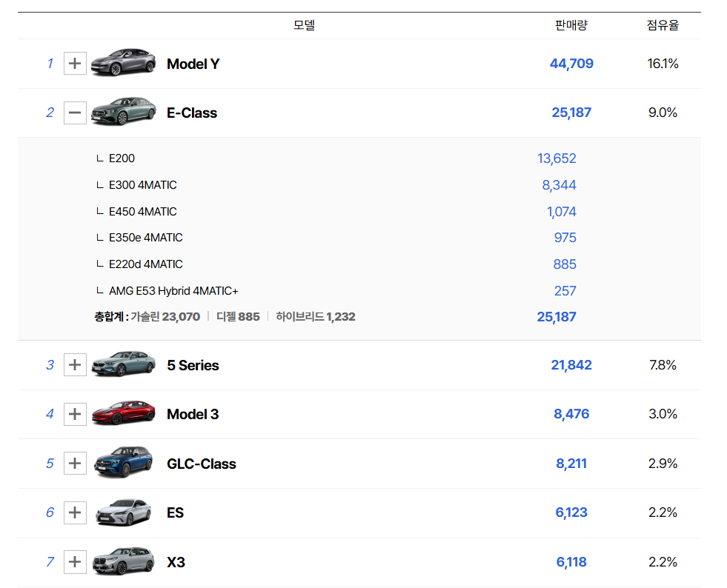Open the 5 Series model name link
727x588 pixels.
tap(193, 365)
